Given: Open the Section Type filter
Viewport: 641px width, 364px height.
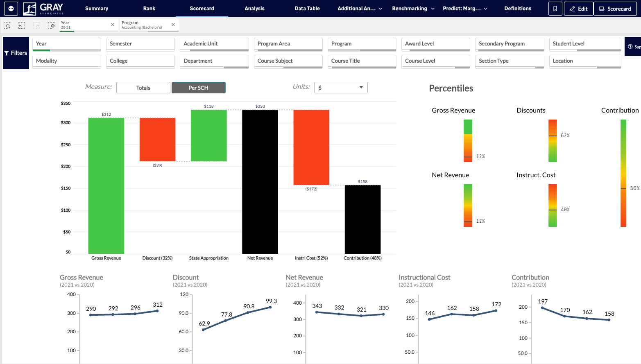Looking at the screenshot, I should coord(510,61).
